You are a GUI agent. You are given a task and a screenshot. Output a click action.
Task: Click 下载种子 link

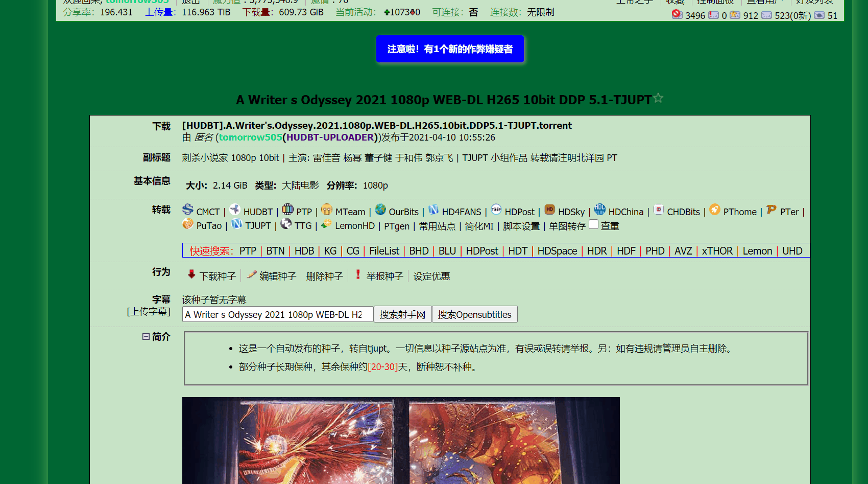pos(218,276)
